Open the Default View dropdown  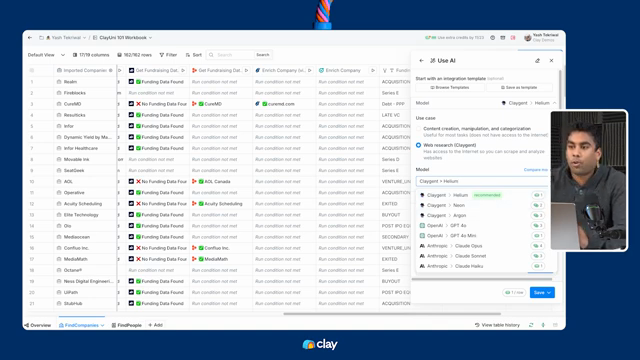[x=46, y=55]
